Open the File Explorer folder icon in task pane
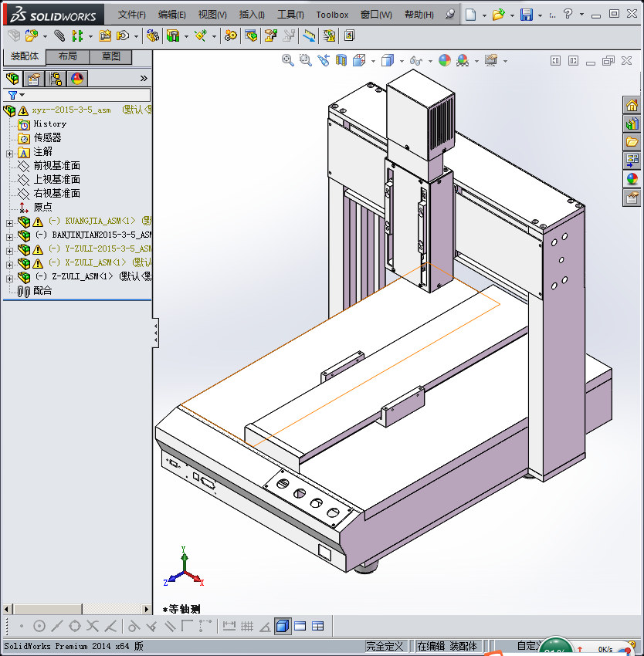The image size is (644, 656). pyautogui.click(x=632, y=142)
